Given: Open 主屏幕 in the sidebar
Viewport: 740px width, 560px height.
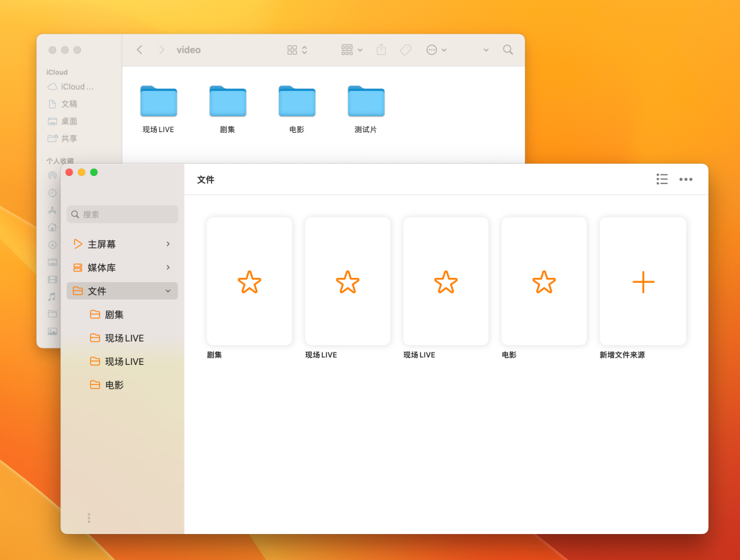Looking at the screenshot, I should pos(122,244).
